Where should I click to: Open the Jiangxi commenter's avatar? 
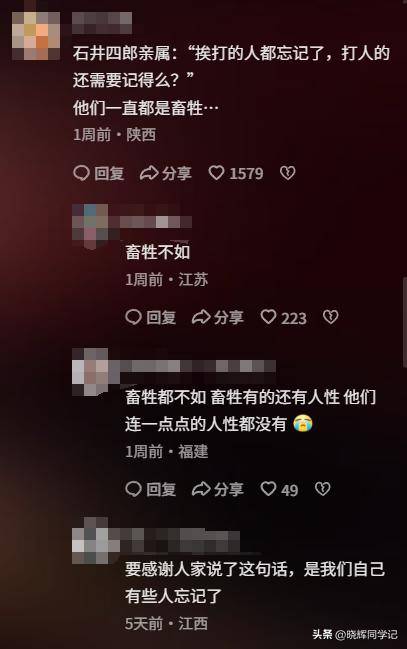[x=90, y=540]
